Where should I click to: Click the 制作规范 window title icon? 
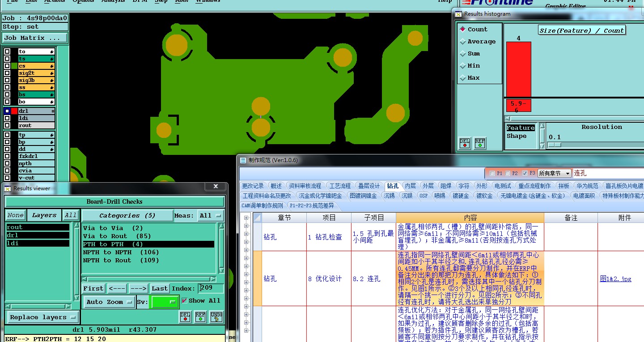pyautogui.click(x=243, y=160)
